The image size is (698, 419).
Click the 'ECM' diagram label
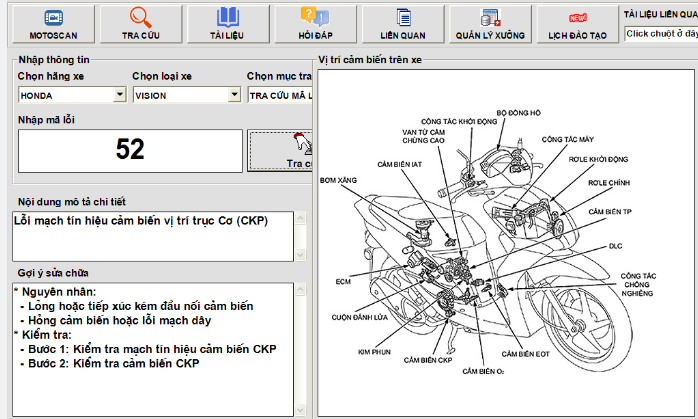coord(343,281)
